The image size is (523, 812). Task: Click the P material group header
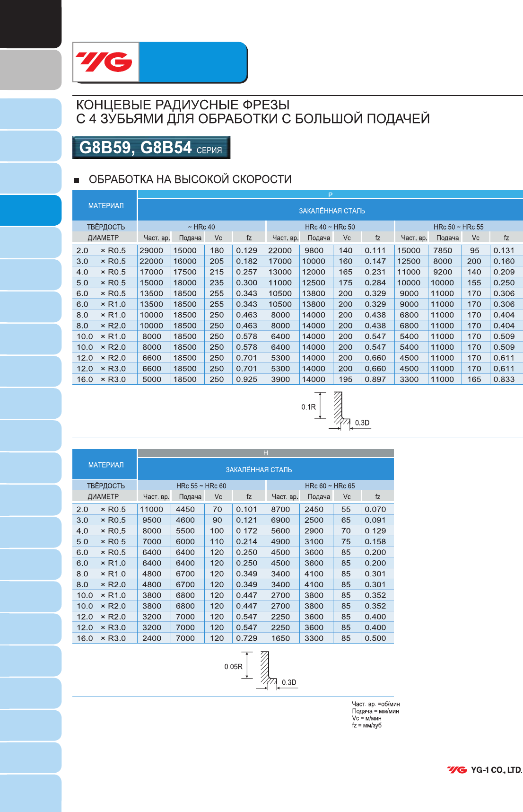(330, 194)
